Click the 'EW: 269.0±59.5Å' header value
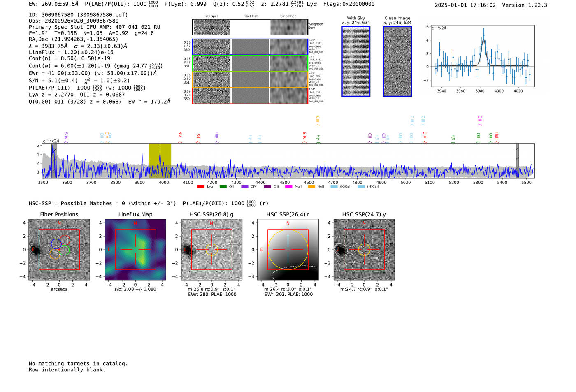Viewport: 576px width, 392px height. click(x=53, y=4)
